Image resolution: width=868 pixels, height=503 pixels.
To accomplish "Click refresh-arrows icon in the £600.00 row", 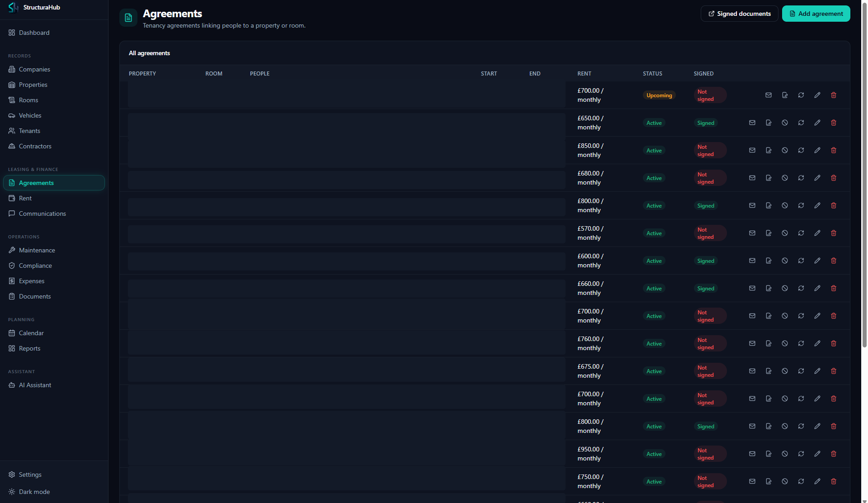I will (x=801, y=261).
